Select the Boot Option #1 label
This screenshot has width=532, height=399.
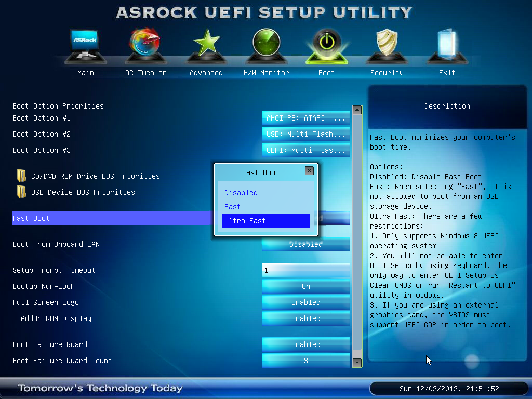point(42,118)
